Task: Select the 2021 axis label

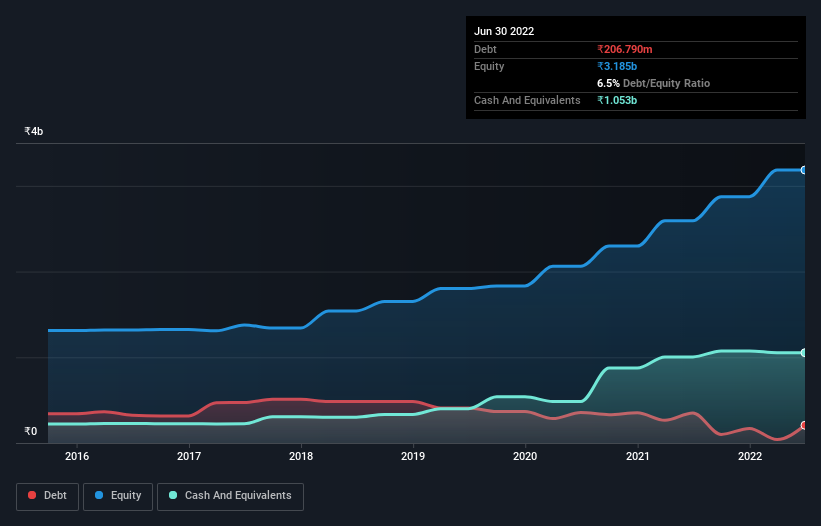Action: click(x=638, y=456)
